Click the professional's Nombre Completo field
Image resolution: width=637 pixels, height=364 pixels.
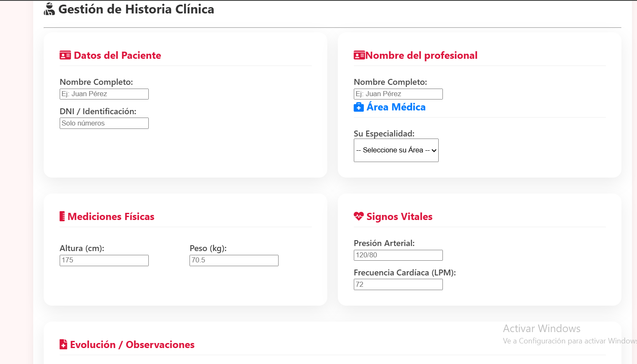pyautogui.click(x=398, y=94)
